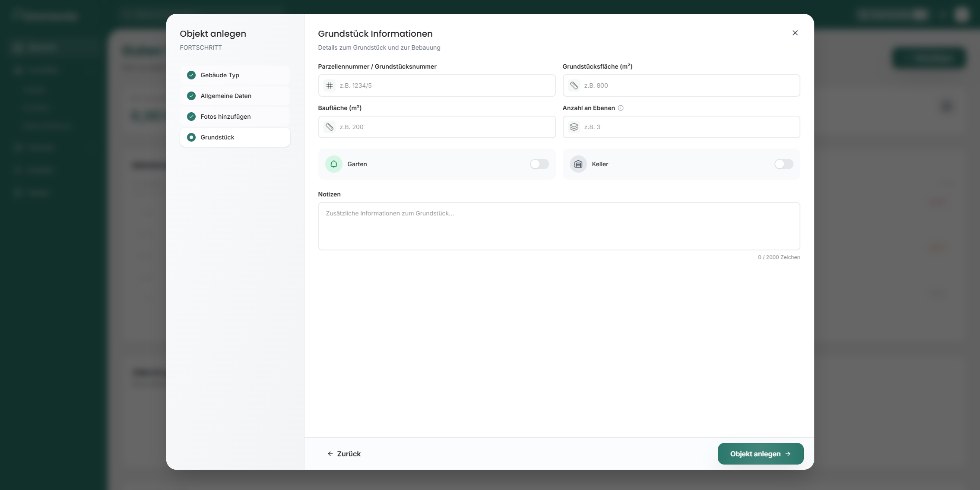This screenshot has width=980, height=490.
Task: Go to Fotos hinzufügen step
Action: coord(235,117)
